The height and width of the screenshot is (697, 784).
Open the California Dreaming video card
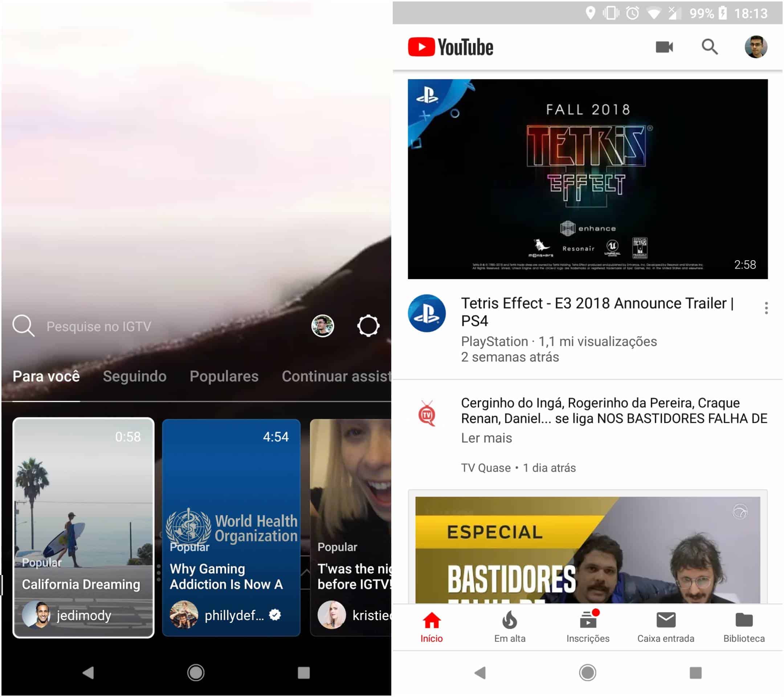point(83,528)
